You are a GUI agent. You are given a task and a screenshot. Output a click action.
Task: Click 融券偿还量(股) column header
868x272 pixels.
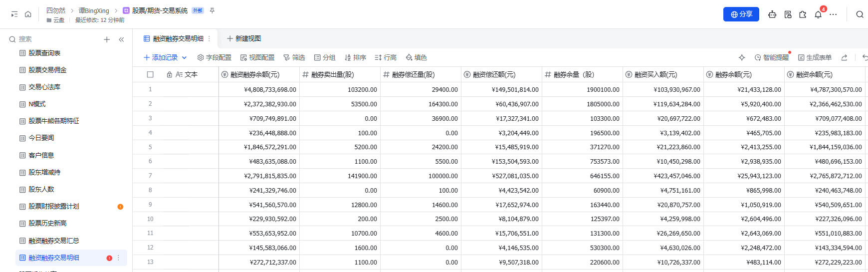[x=421, y=74]
